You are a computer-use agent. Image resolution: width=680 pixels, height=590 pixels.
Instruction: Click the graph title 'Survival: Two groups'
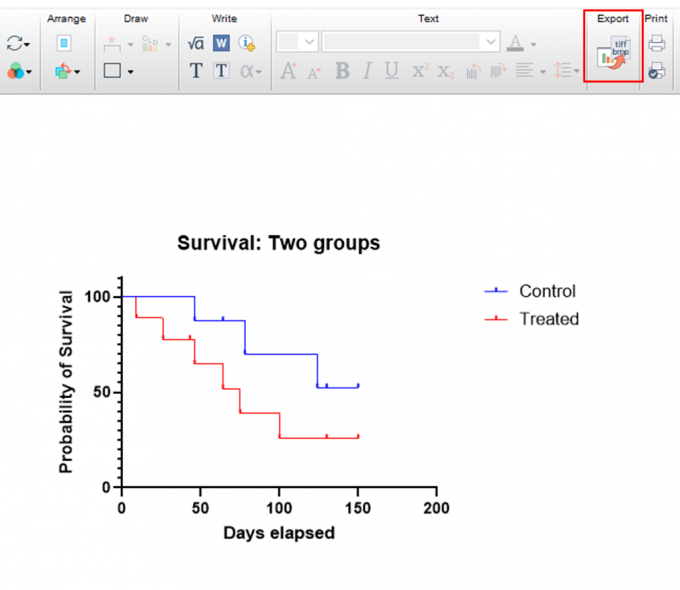click(278, 243)
